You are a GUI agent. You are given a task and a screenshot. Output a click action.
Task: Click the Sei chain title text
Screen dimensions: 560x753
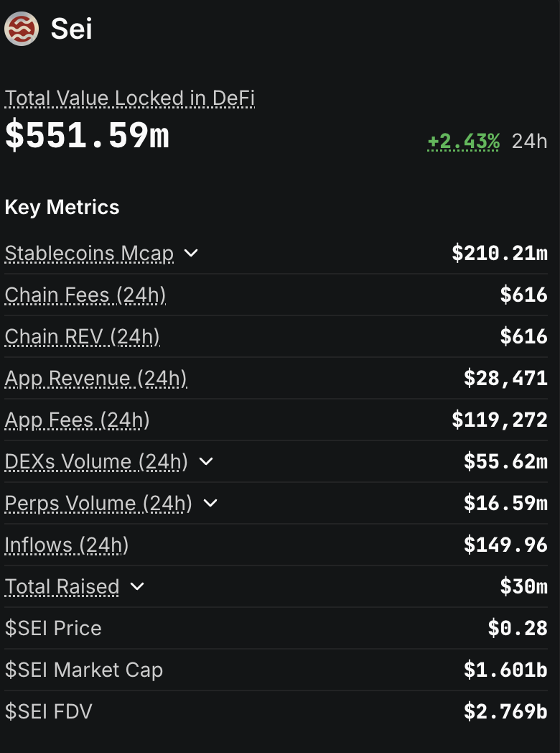pos(72,29)
